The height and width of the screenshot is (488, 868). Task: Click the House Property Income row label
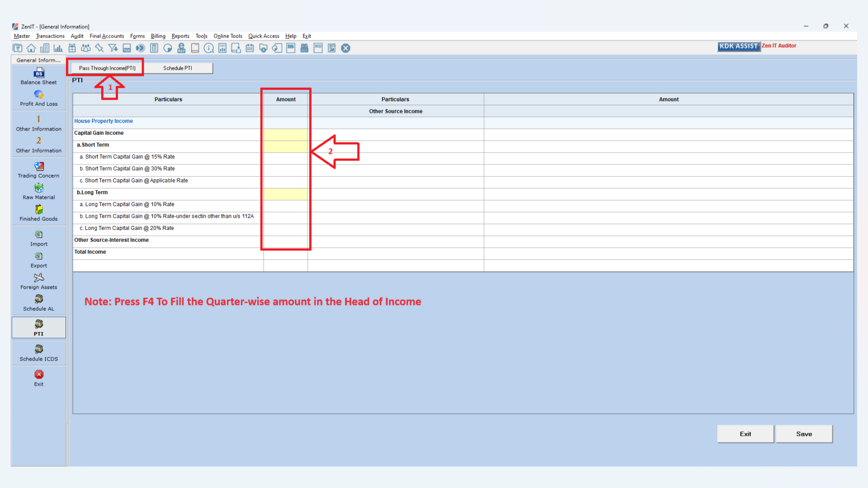click(104, 121)
